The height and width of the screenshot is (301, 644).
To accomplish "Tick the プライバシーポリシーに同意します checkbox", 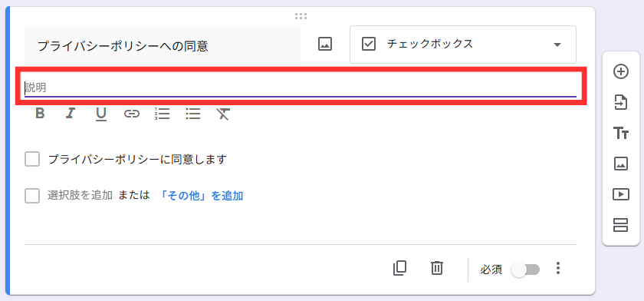I will (x=32, y=159).
